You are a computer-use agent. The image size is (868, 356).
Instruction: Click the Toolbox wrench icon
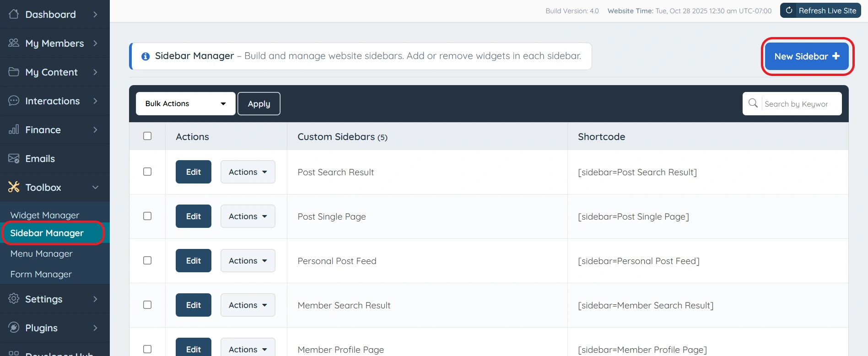14,187
